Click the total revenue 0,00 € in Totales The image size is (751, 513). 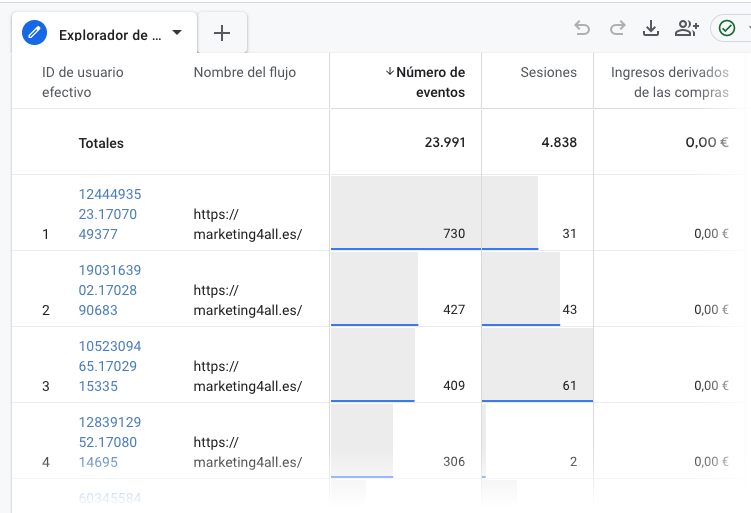click(707, 142)
